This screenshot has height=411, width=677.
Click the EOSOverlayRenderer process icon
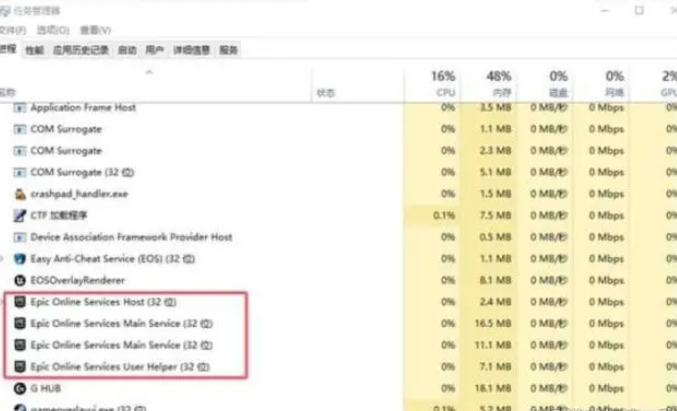point(19,280)
